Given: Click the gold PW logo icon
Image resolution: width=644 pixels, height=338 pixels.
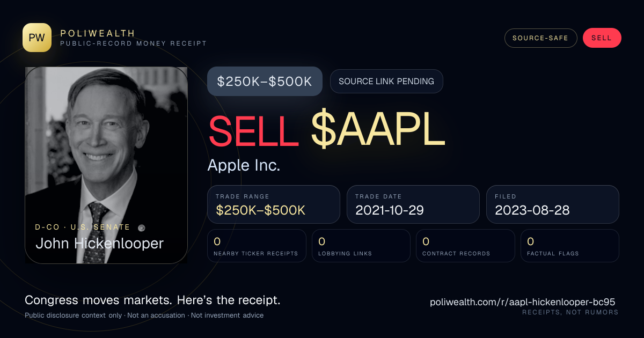Looking at the screenshot, I should 37,38.
